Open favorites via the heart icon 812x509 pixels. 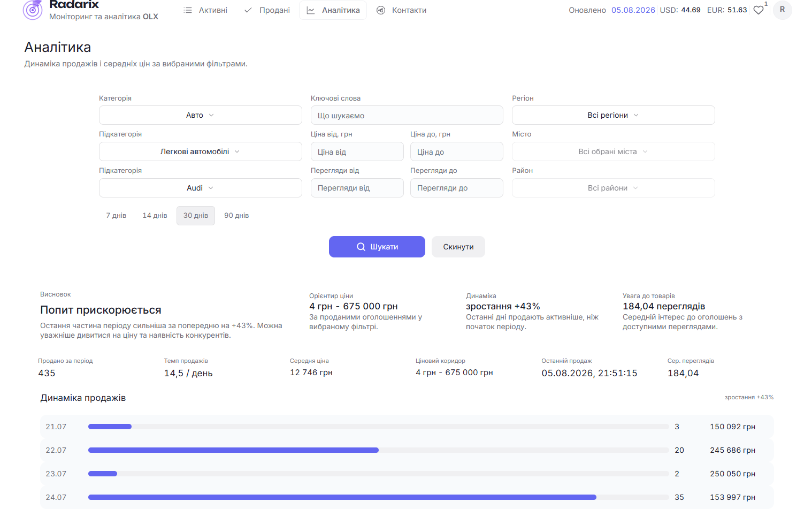tap(759, 10)
